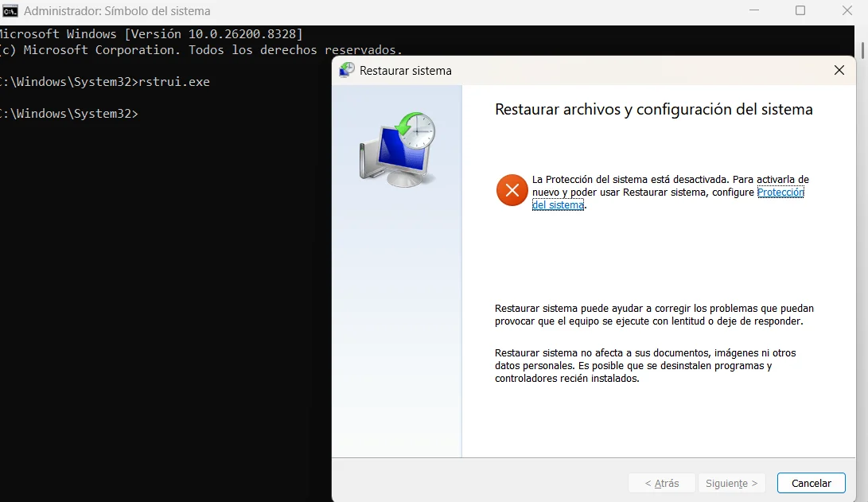
Task: Click the 'Administrador: Símbolo del sistema' title text
Action: click(x=117, y=11)
